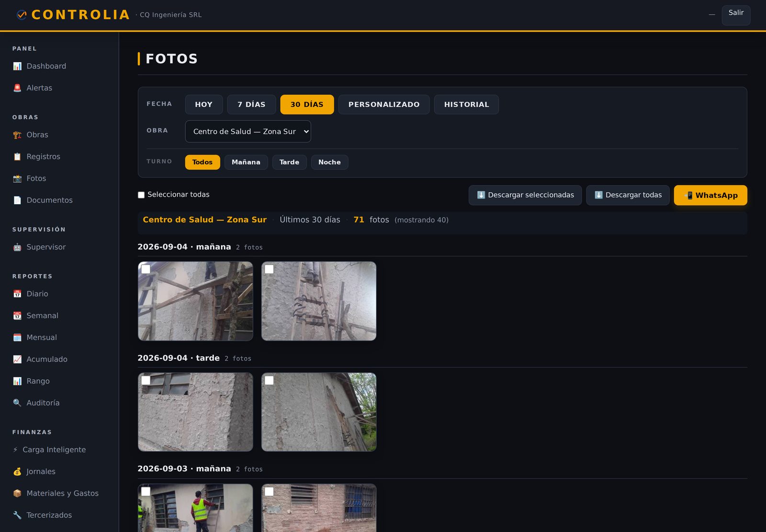Click Descargar todas button
This screenshot has width=766, height=532.
click(x=628, y=195)
